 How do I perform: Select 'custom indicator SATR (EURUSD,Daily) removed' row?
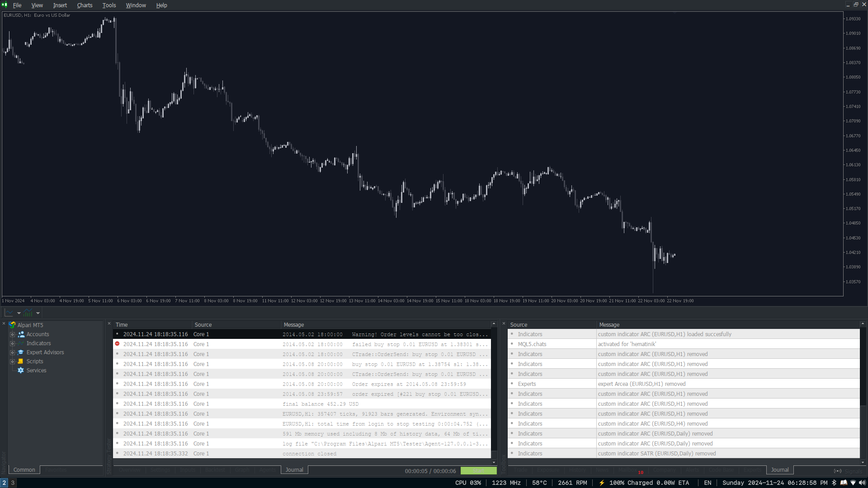684,454
